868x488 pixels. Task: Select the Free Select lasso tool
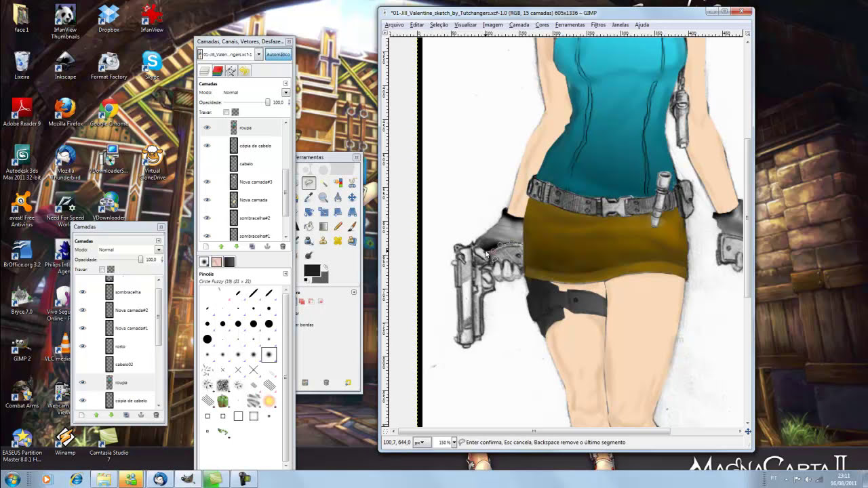click(x=309, y=183)
